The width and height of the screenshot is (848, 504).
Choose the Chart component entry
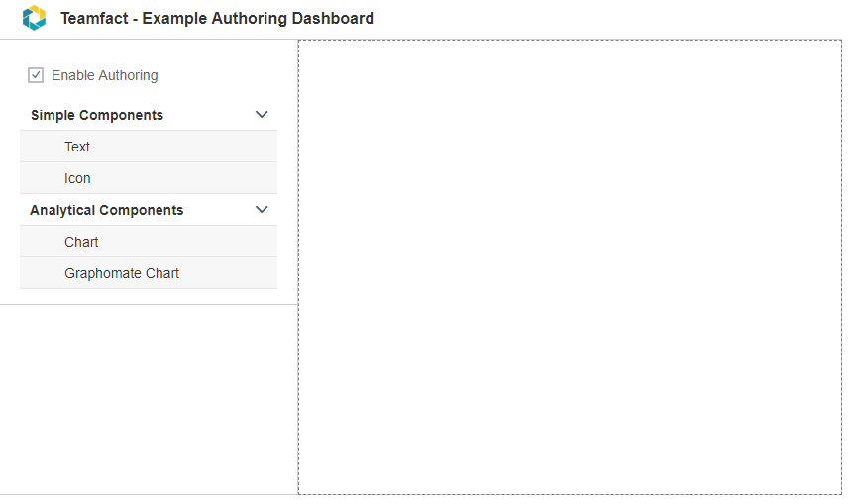[x=149, y=242]
